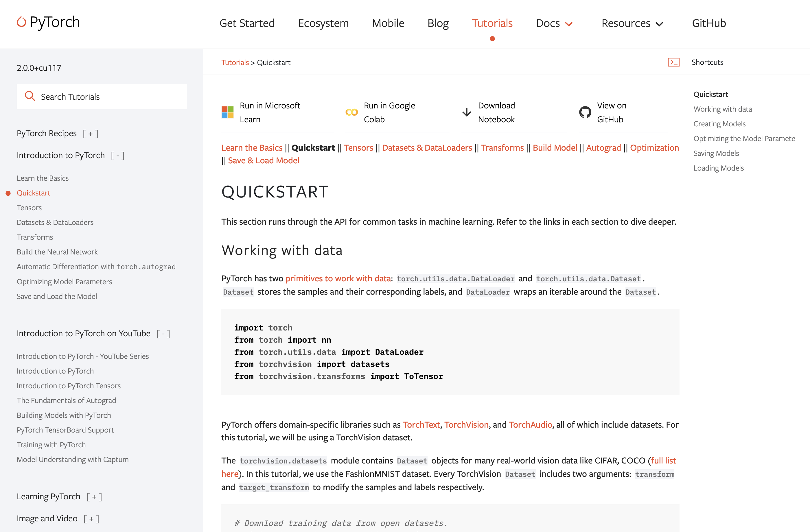Click the PyTorch logo
This screenshot has height=532, width=810.
point(48,22)
